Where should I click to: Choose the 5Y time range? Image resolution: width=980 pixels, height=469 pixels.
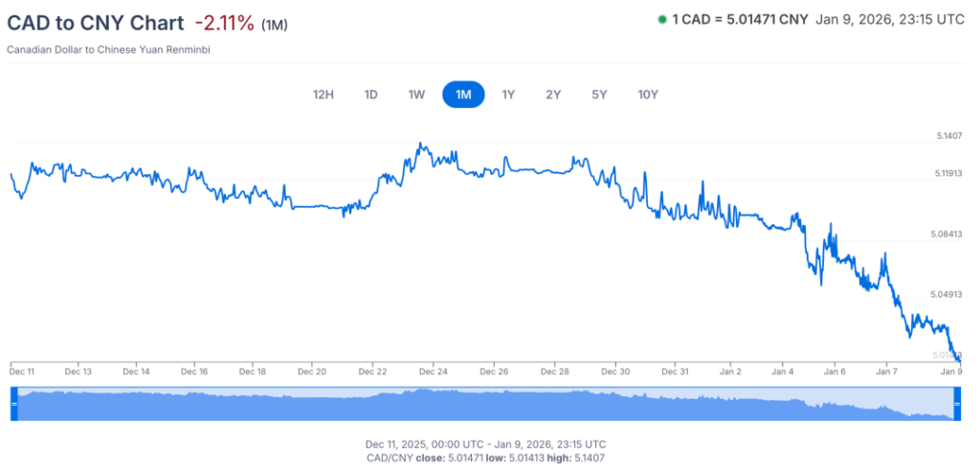click(599, 95)
